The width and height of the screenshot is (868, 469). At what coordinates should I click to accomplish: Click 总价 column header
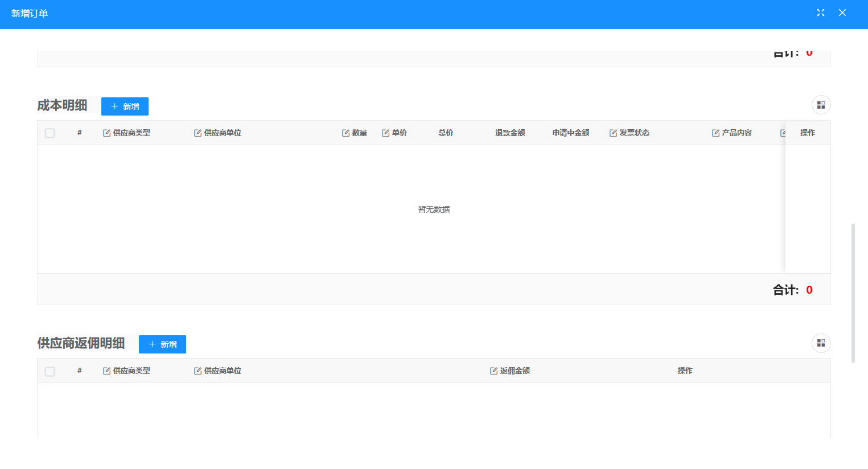(x=446, y=133)
